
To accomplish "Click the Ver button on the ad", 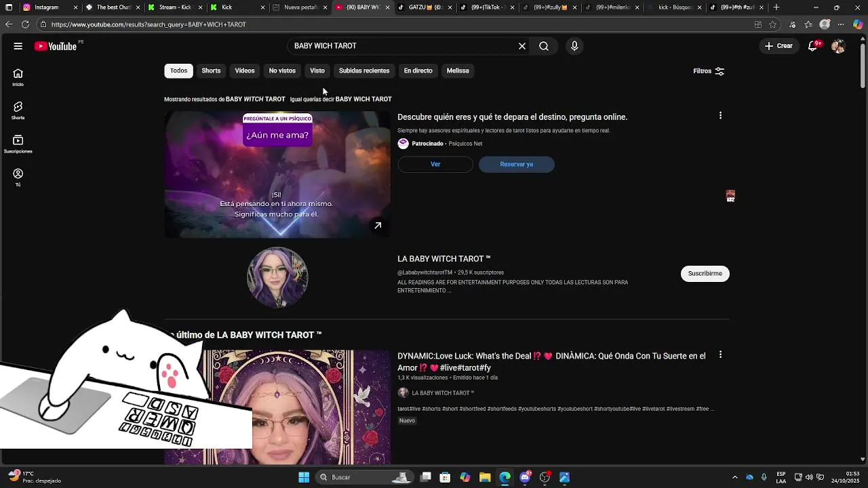I will click(x=435, y=164).
